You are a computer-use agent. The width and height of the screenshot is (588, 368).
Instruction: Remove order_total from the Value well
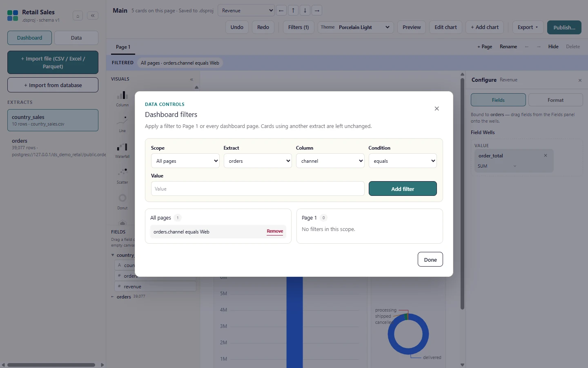pyautogui.click(x=546, y=155)
